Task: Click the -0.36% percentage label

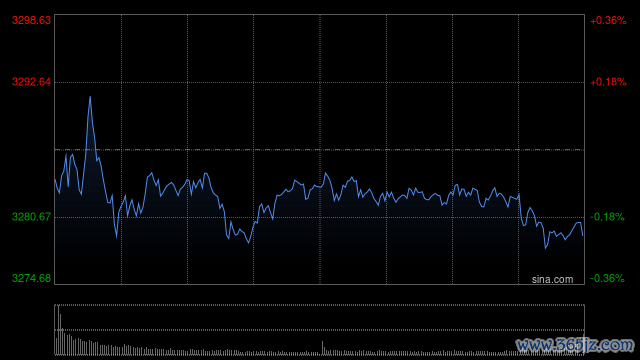Action: click(607, 278)
